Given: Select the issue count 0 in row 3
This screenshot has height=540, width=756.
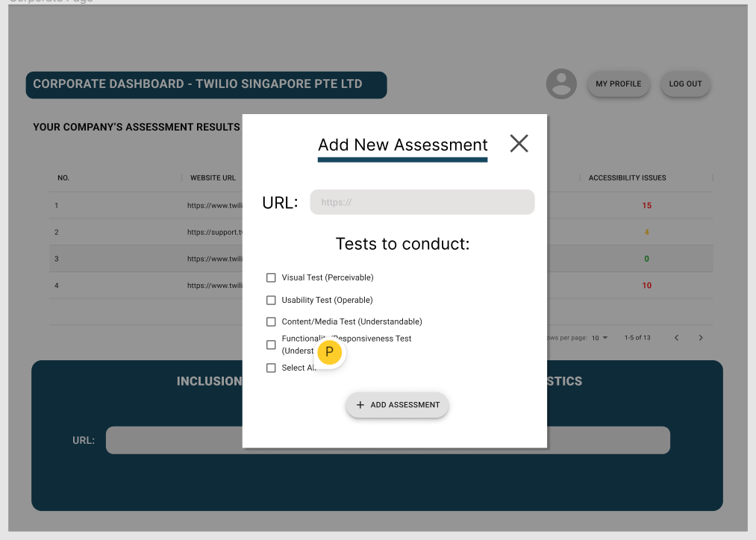Looking at the screenshot, I should pyautogui.click(x=646, y=259).
